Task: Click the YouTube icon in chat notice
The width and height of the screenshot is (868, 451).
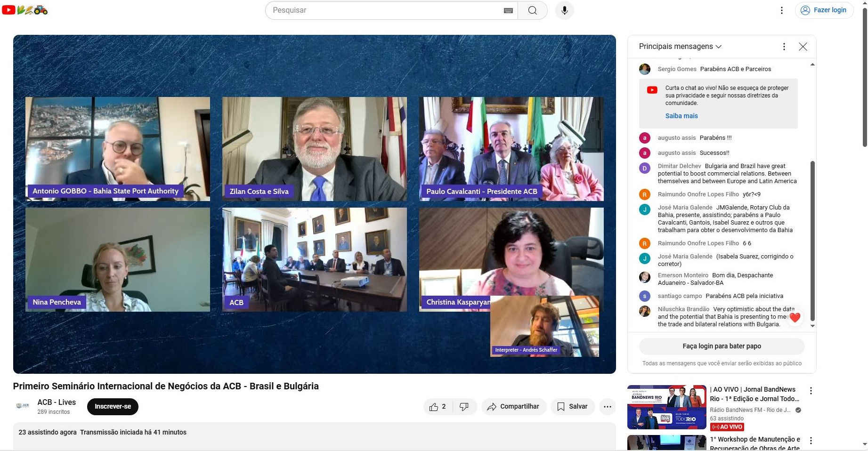Action: [652, 90]
